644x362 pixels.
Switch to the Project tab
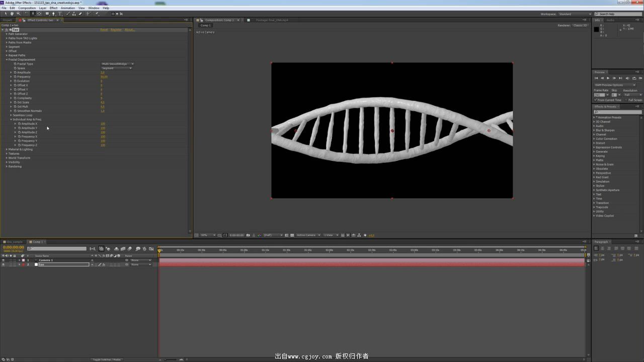click(8, 20)
